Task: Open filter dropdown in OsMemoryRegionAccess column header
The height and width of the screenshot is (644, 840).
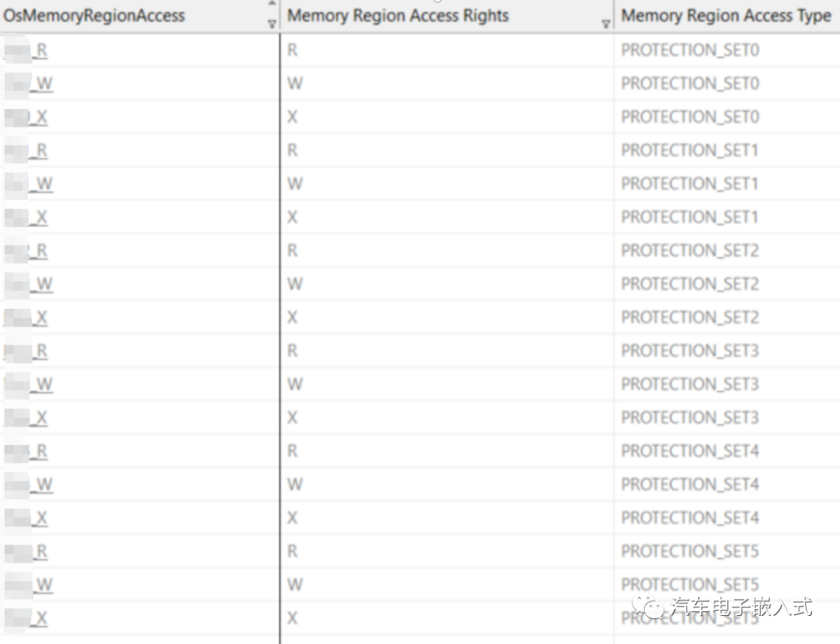Action: point(271,24)
